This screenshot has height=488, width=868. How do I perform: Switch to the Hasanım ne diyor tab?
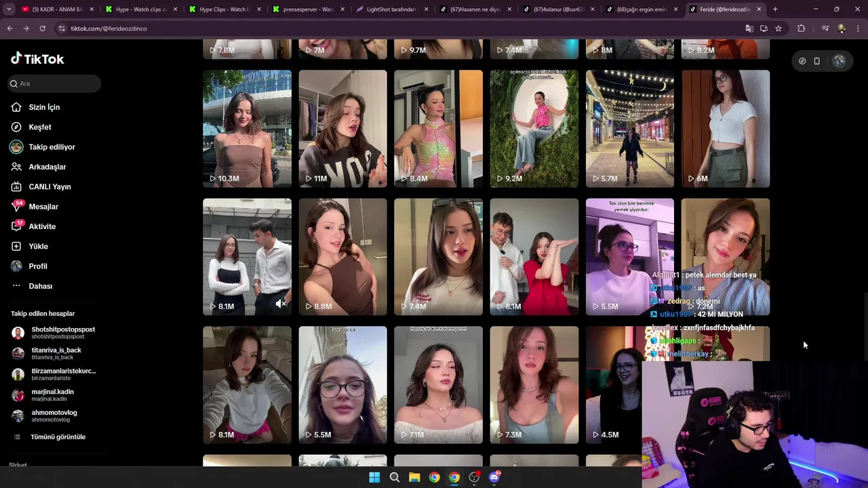click(474, 9)
